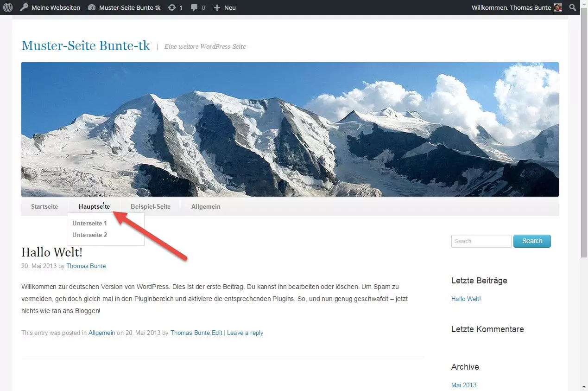This screenshot has width=588, height=391.
Task: Click Thomas Bunte author link in post footer
Action: 190,333
